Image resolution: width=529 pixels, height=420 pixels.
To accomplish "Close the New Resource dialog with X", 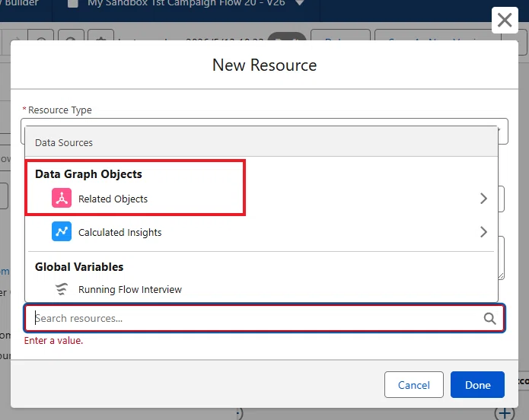I will [x=505, y=21].
